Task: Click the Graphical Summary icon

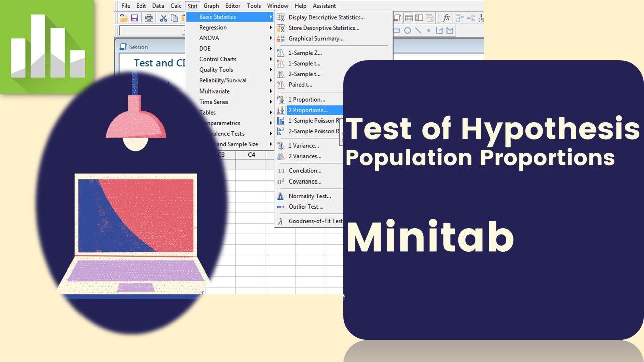Action: 281,38
